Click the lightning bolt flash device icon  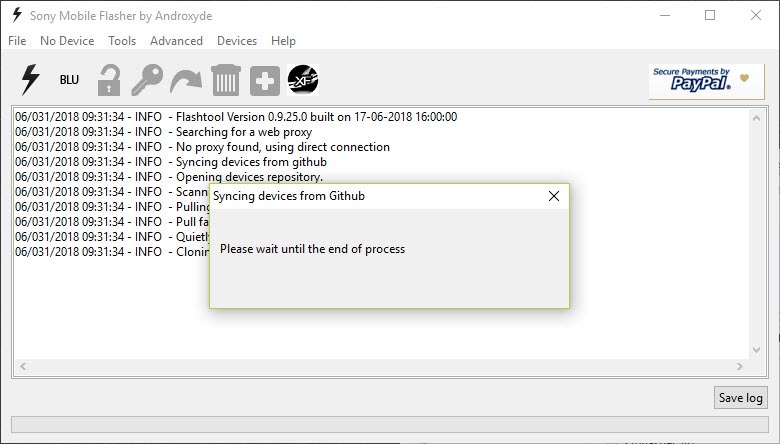tap(30, 80)
